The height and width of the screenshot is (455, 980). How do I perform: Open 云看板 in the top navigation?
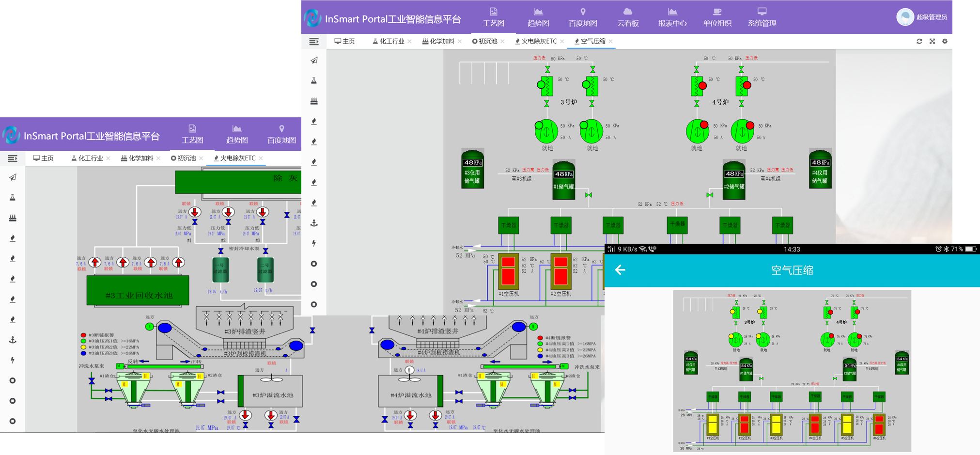[627, 17]
